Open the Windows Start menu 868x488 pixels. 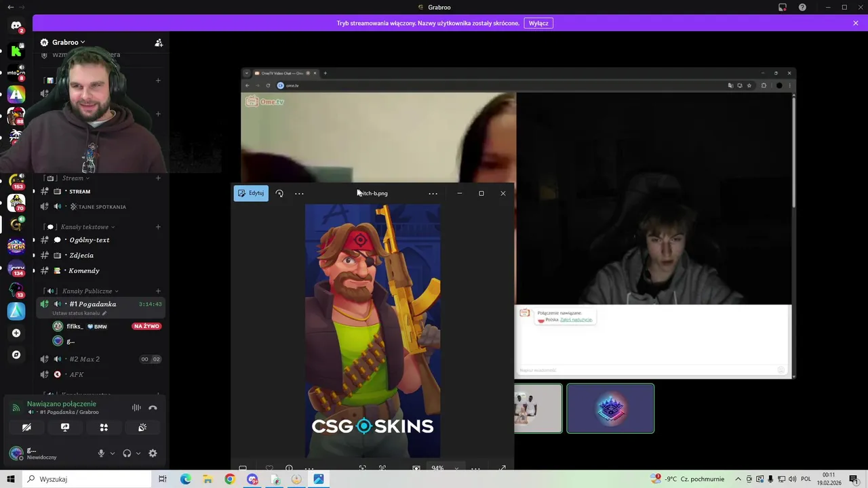pos(11,479)
